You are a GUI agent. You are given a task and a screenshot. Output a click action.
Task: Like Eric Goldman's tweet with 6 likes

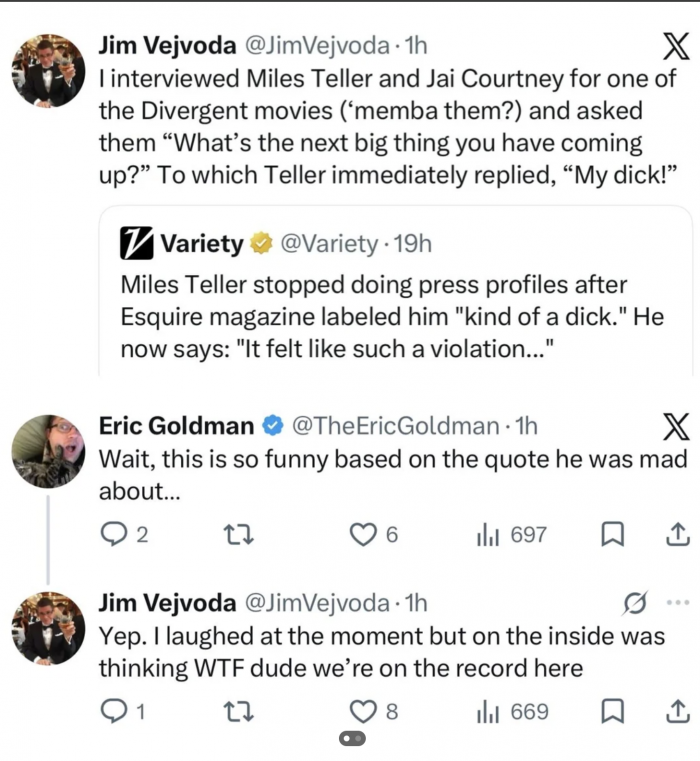point(374,535)
